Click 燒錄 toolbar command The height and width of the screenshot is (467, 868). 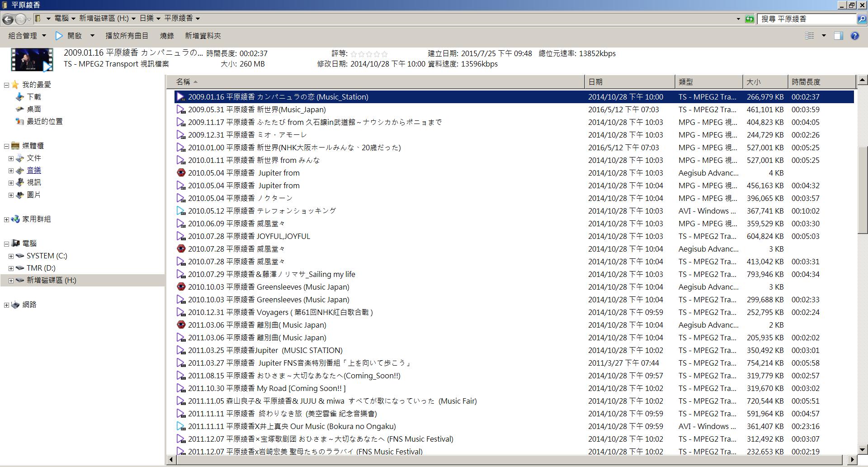tap(167, 36)
